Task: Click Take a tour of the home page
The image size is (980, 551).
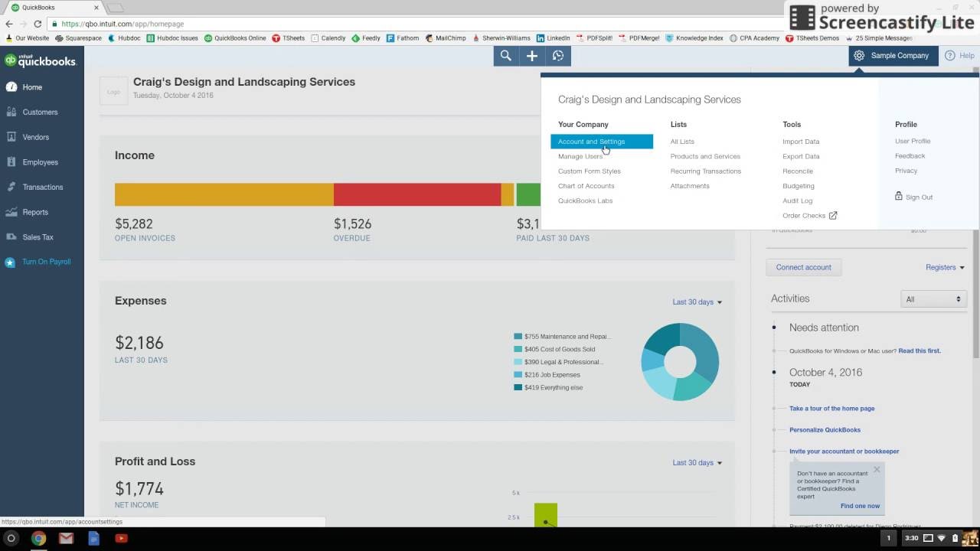Action: click(x=831, y=409)
